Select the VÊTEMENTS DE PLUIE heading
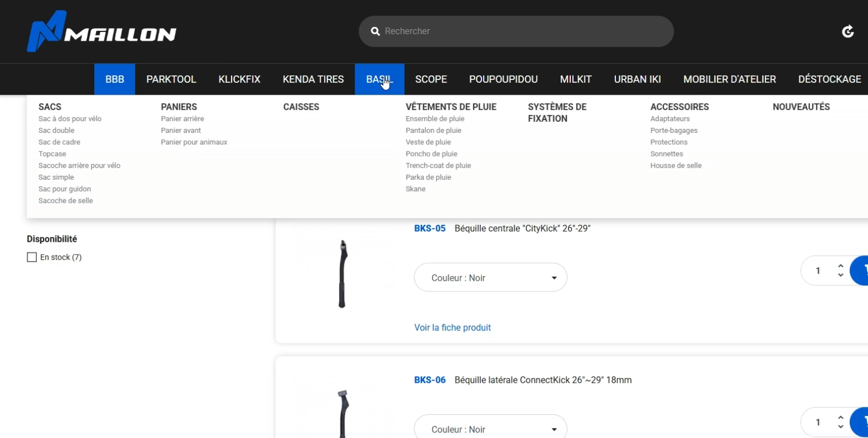 coord(451,107)
